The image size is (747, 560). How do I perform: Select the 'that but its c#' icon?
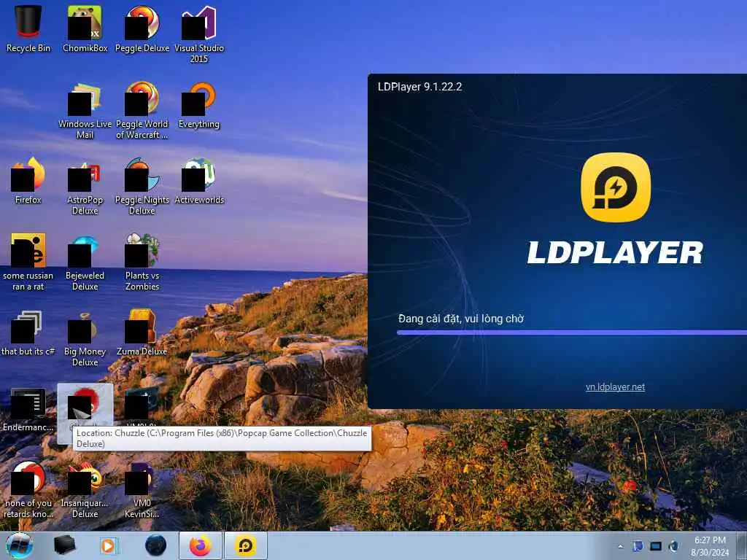point(28,333)
